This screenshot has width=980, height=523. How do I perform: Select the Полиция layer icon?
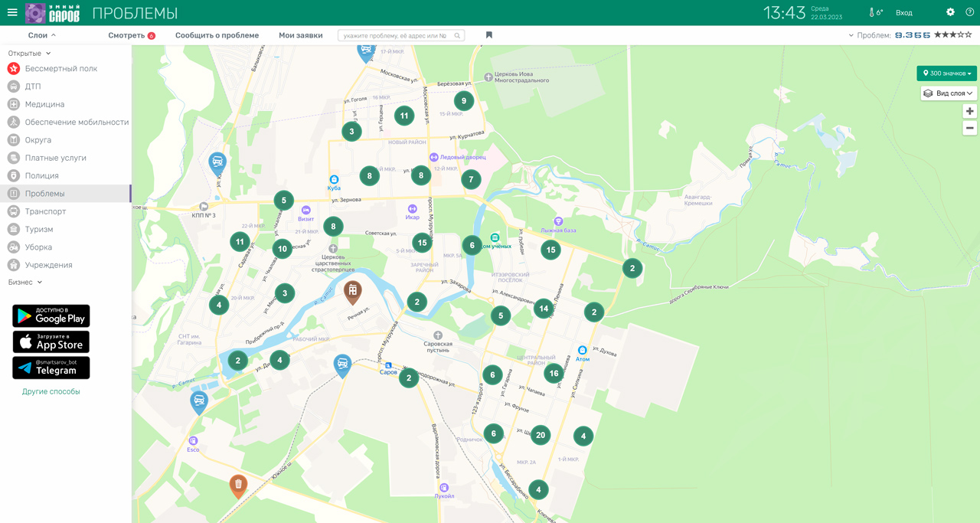pos(13,175)
